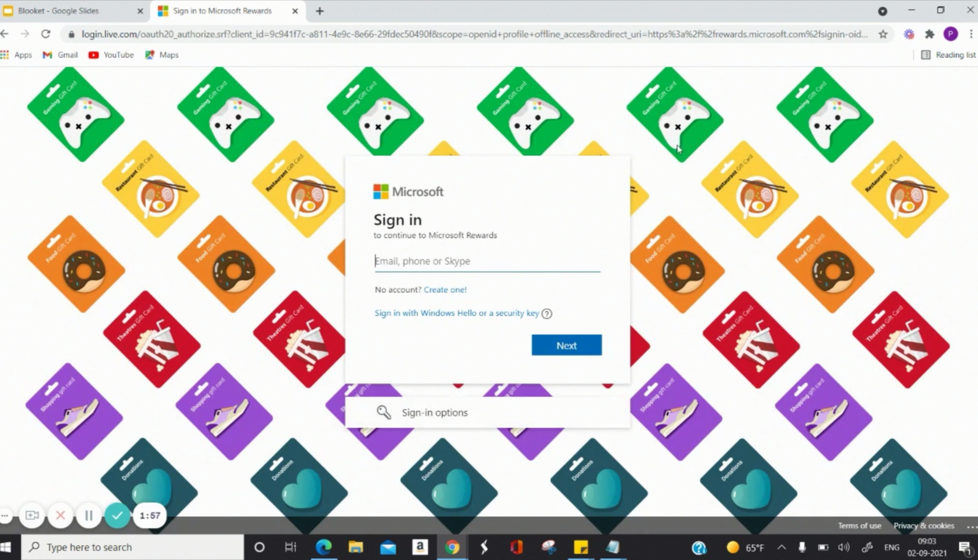Switch to Google Chrome on the taskbar

point(452,547)
